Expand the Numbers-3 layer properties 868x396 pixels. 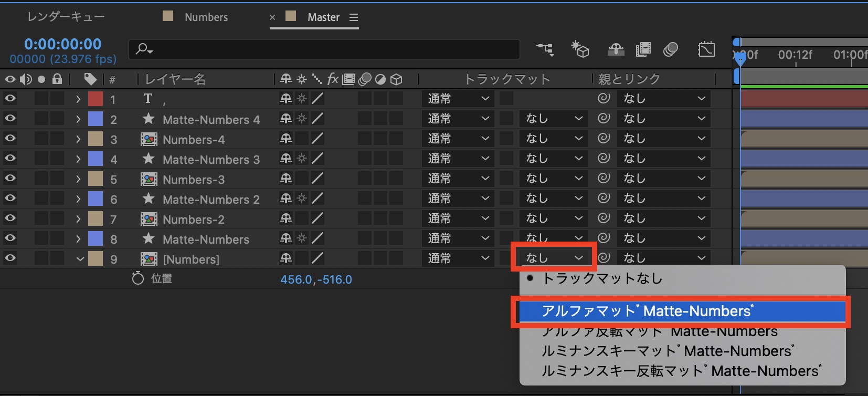point(78,179)
